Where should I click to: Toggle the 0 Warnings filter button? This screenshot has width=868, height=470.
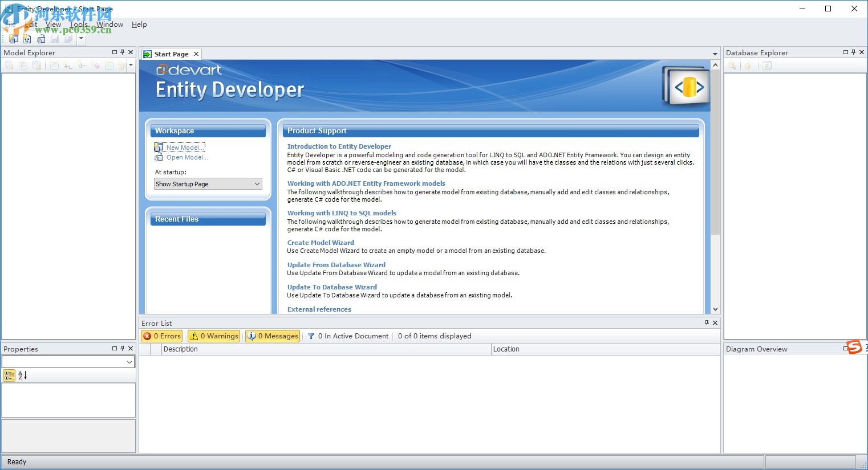pos(213,336)
